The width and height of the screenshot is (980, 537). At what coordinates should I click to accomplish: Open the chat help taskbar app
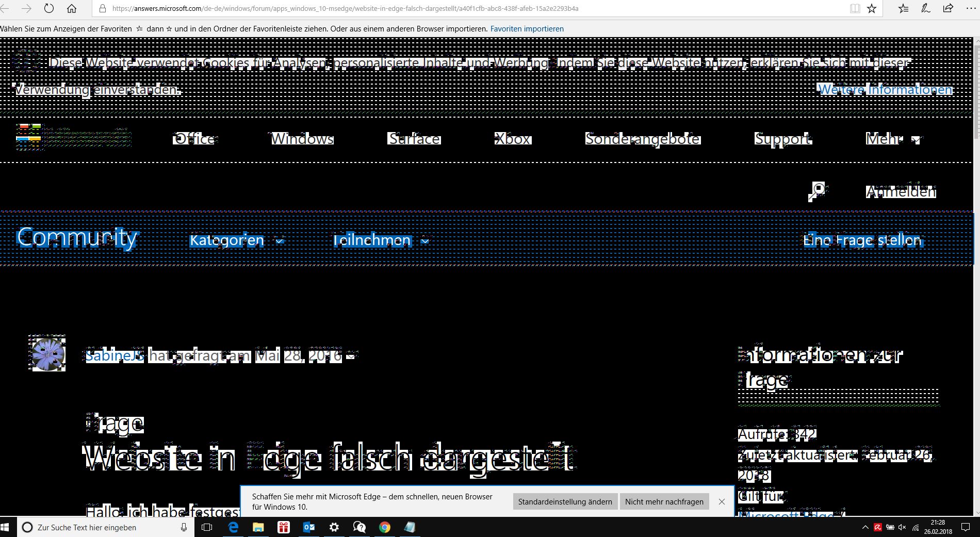[x=359, y=527]
